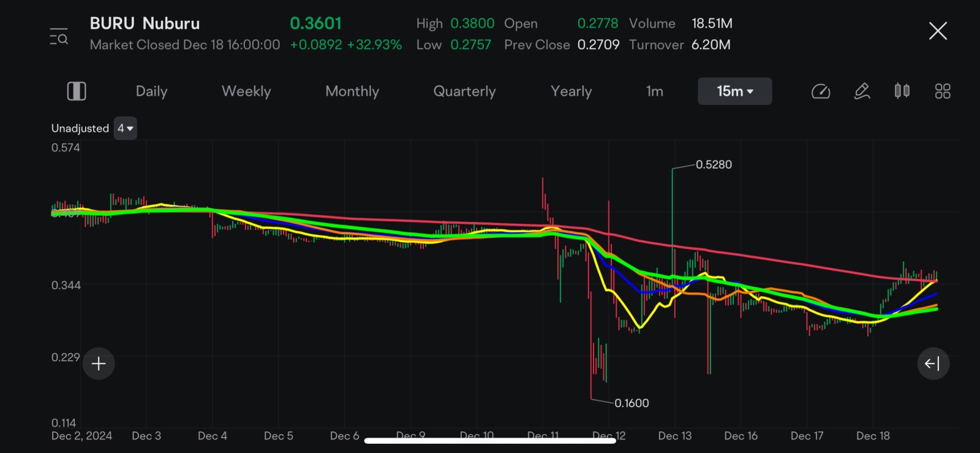Switch to the 1m timeframe
This screenshot has width=980, height=453.
(655, 91)
